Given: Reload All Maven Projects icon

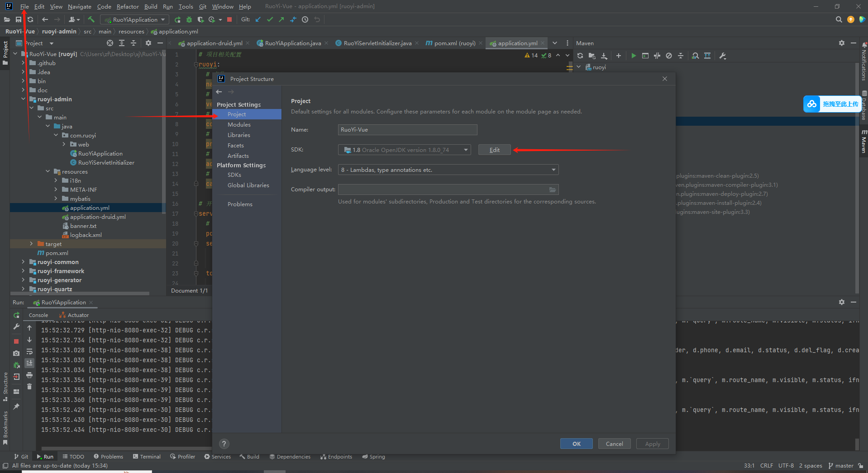Looking at the screenshot, I should [580, 56].
